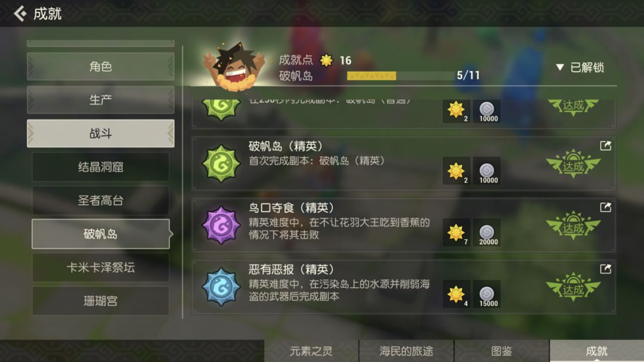Tap the green 破帆岛（精英）badge icon
Image resolution: width=644 pixels, height=362 pixels.
coord(221,163)
